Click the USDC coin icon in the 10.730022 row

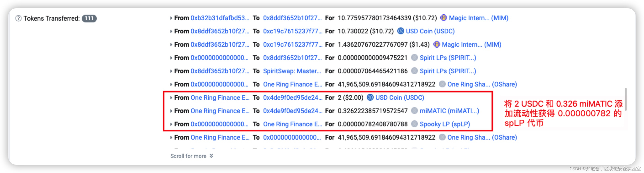tap(401, 31)
